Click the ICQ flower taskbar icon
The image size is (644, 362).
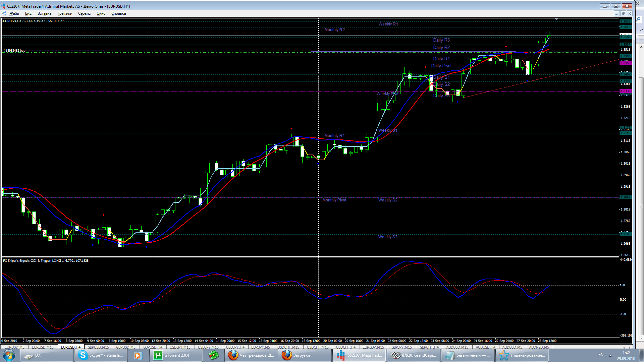click(214, 355)
